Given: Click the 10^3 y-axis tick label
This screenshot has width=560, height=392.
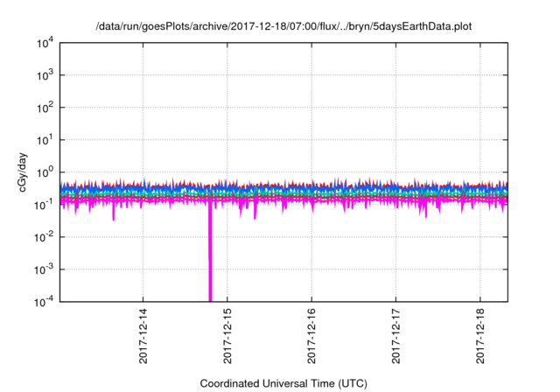Looking at the screenshot, I should click(x=45, y=75).
